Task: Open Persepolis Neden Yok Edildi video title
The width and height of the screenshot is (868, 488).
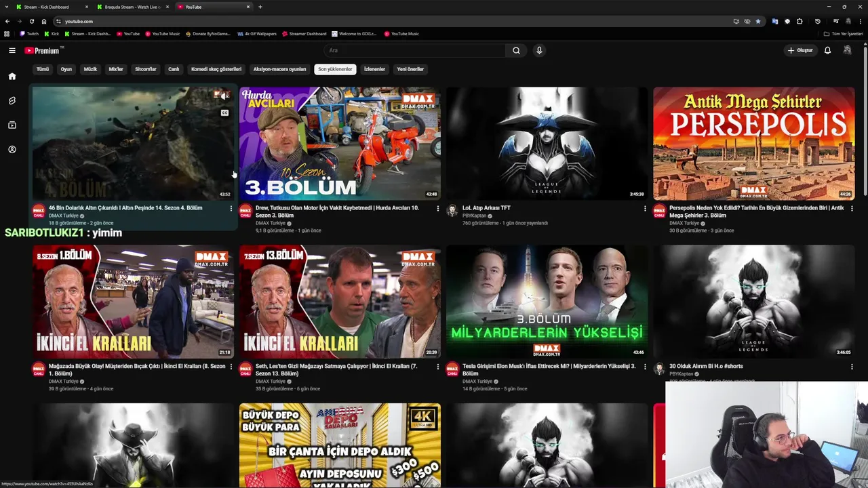Action: 757,211
